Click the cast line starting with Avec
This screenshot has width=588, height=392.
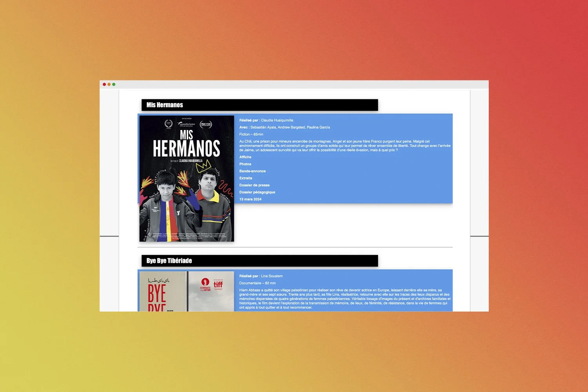point(285,127)
